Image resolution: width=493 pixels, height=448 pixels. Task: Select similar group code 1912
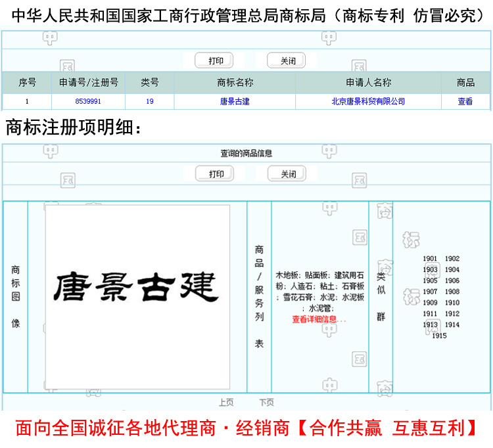(x=452, y=313)
